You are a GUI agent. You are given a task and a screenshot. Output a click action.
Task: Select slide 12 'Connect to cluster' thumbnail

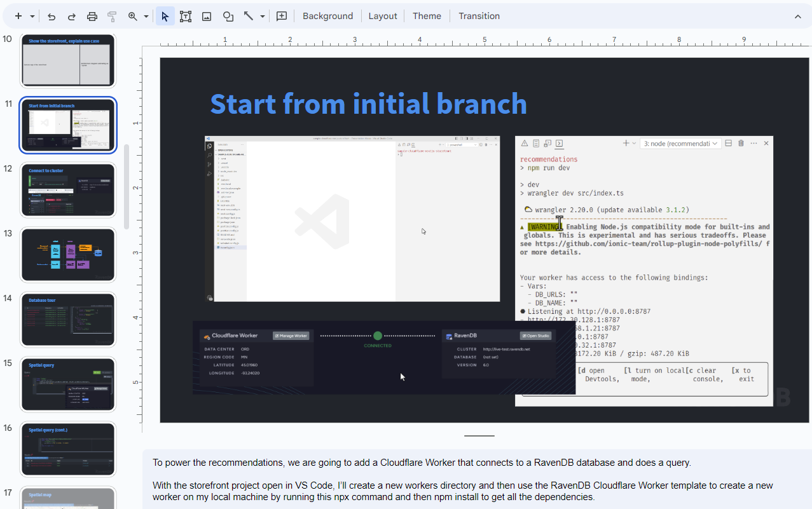click(x=69, y=190)
